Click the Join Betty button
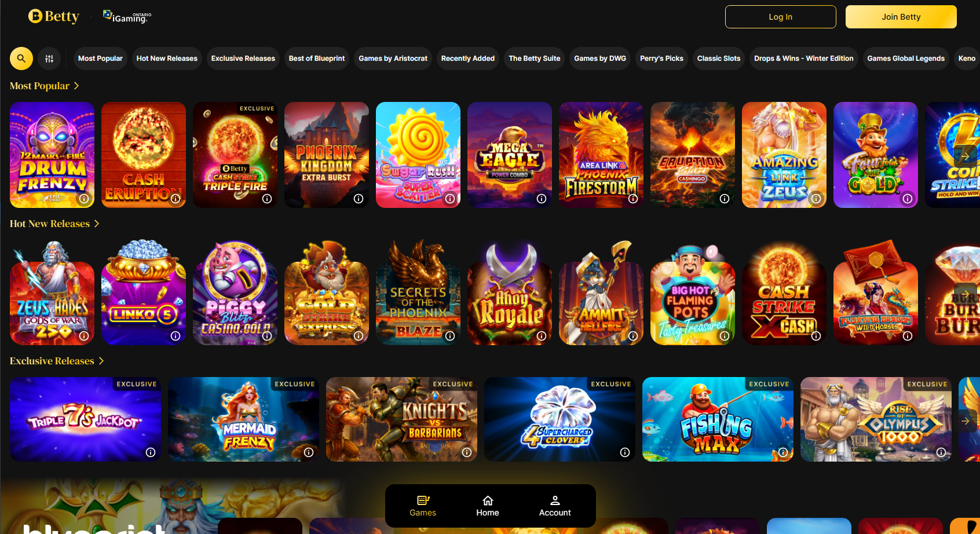 (x=901, y=17)
